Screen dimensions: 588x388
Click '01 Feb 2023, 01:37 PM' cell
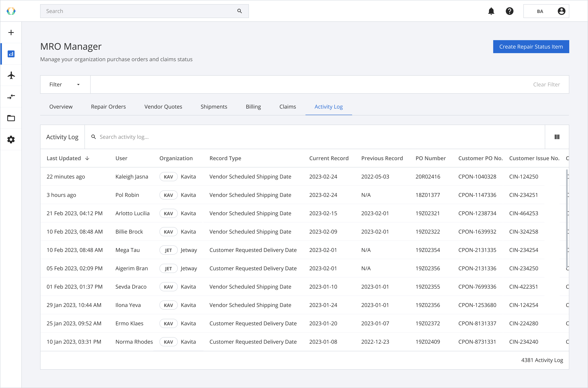click(x=75, y=287)
